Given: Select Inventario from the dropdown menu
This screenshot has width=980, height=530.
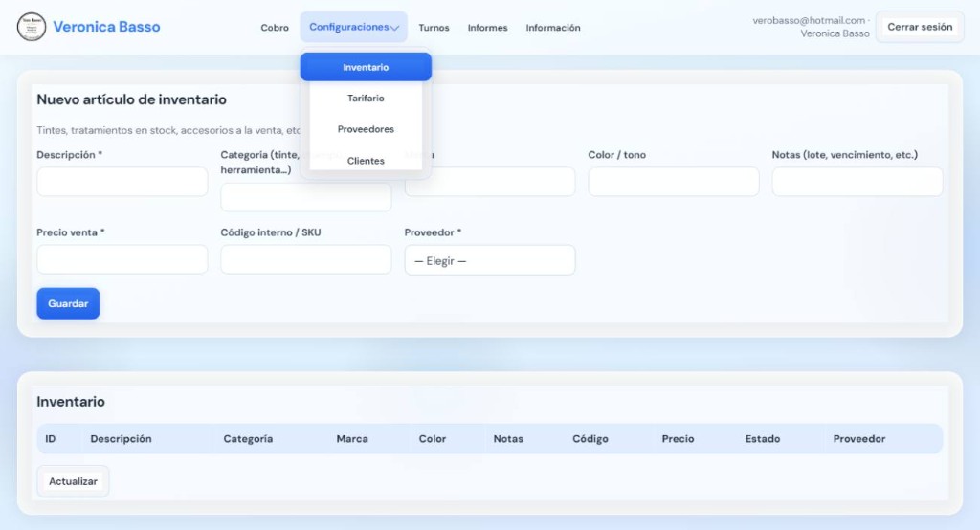Looking at the screenshot, I should point(366,67).
